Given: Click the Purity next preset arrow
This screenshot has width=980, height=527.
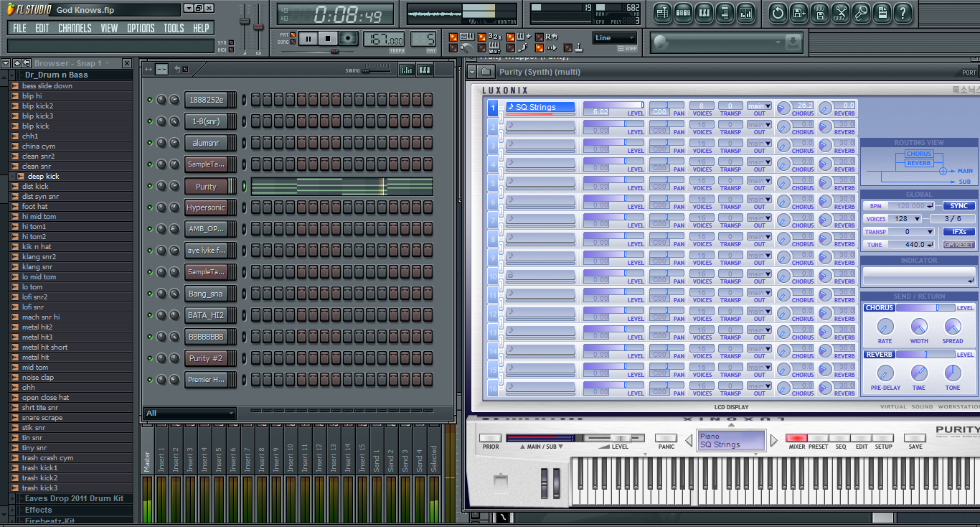Looking at the screenshot, I should 774,440.
